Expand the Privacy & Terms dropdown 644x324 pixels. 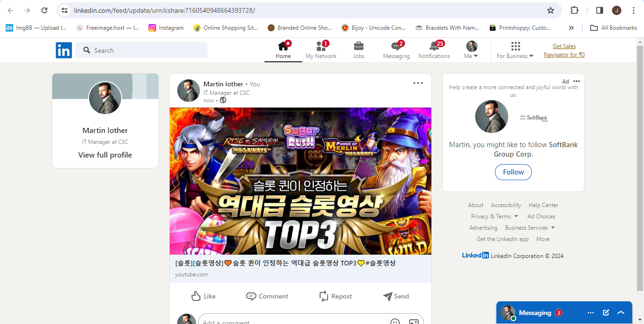495,216
